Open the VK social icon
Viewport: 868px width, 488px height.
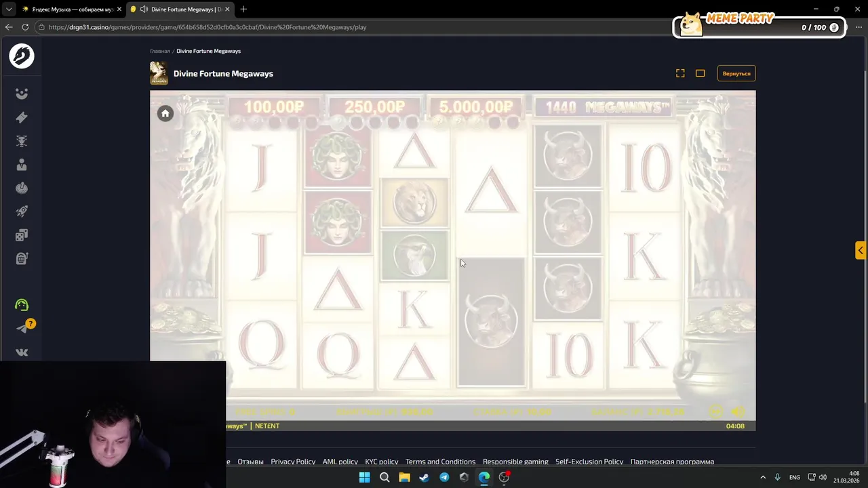click(22, 352)
